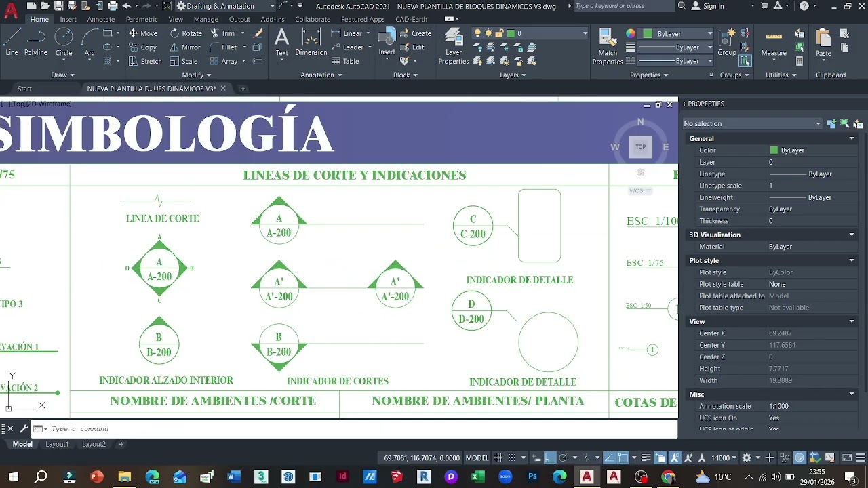Click the Scale tool
868x488 pixels.
pos(184,61)
